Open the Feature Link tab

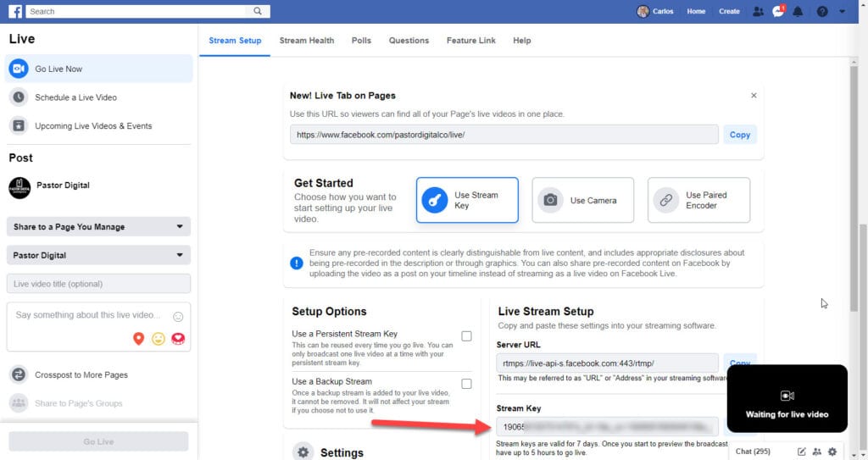pyautogui.click(x=471, y=41)
